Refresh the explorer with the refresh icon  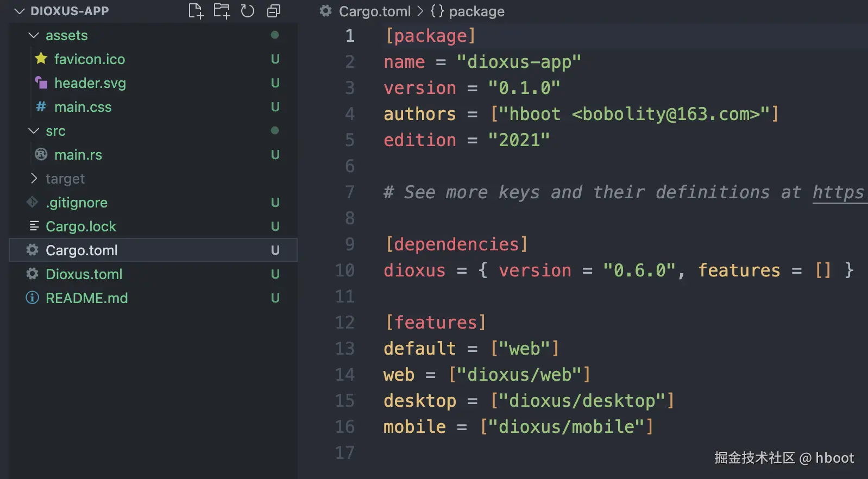248,11
